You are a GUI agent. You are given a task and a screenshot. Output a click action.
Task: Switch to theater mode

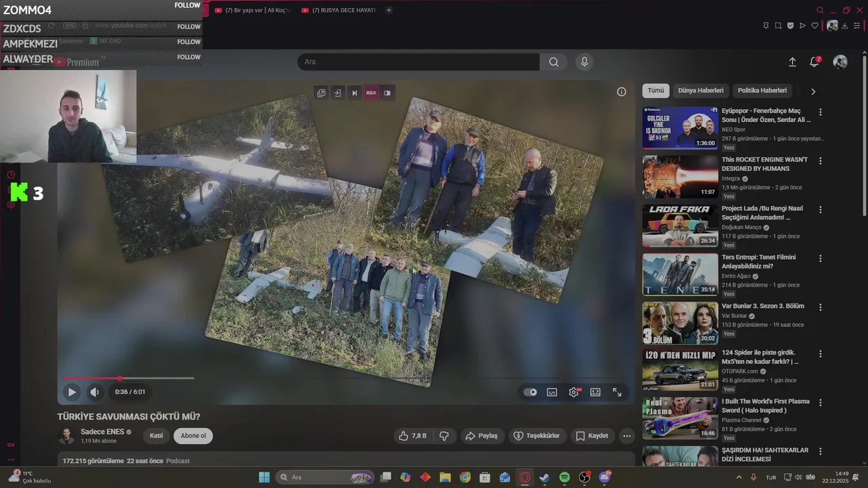(x=595, y=392)
